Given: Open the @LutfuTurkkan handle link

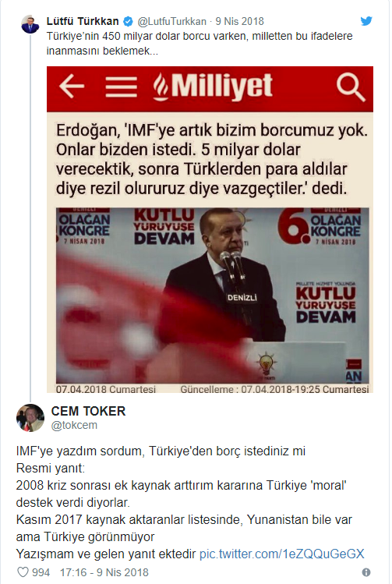Looking at the screenshot, I should click(x=172, y=22).
